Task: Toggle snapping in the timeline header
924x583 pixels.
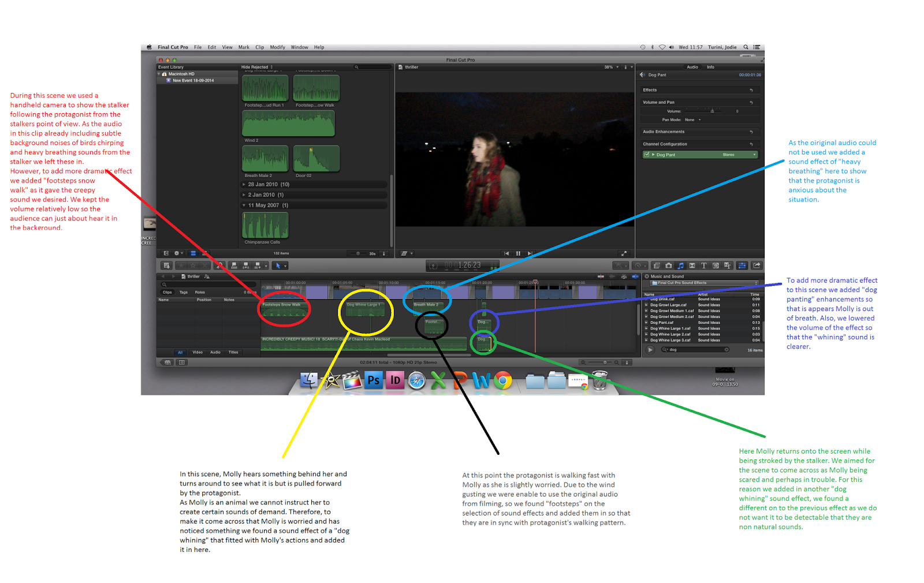Action: point(635,276)
